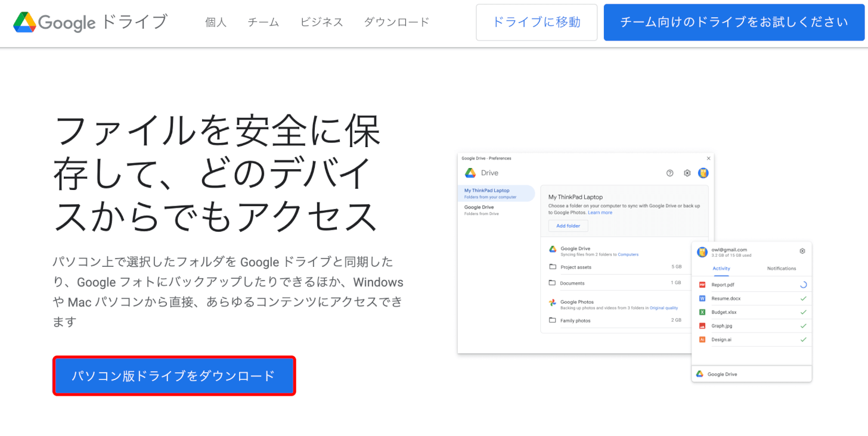Viewport: 868px width, 436px height.
Task: Open the settings gear in Drive preferences
Action: pos(687,173)
